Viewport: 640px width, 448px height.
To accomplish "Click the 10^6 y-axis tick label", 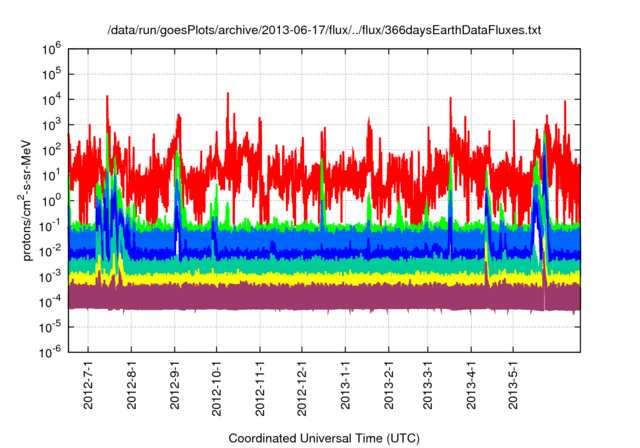I will point(51,49).
